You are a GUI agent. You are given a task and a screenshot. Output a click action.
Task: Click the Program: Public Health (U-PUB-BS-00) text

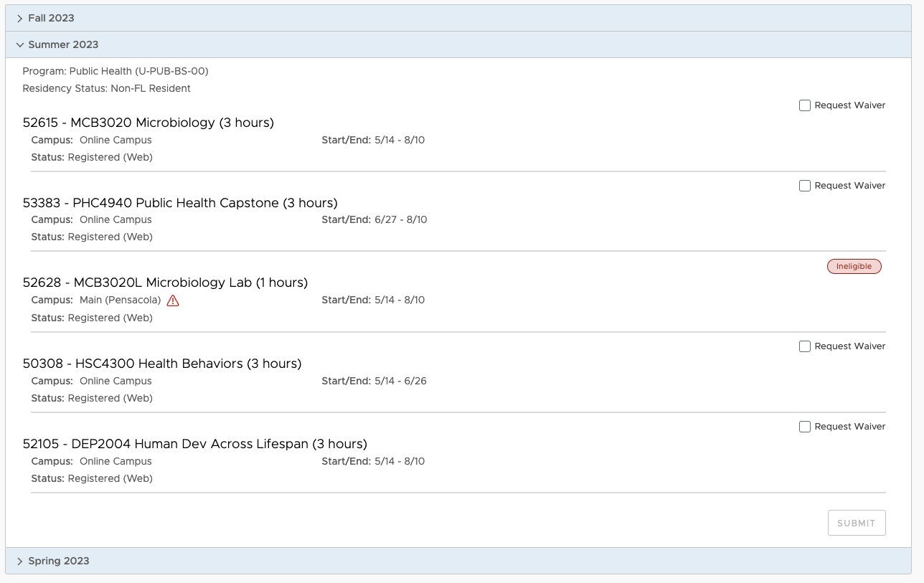(115, 71)
